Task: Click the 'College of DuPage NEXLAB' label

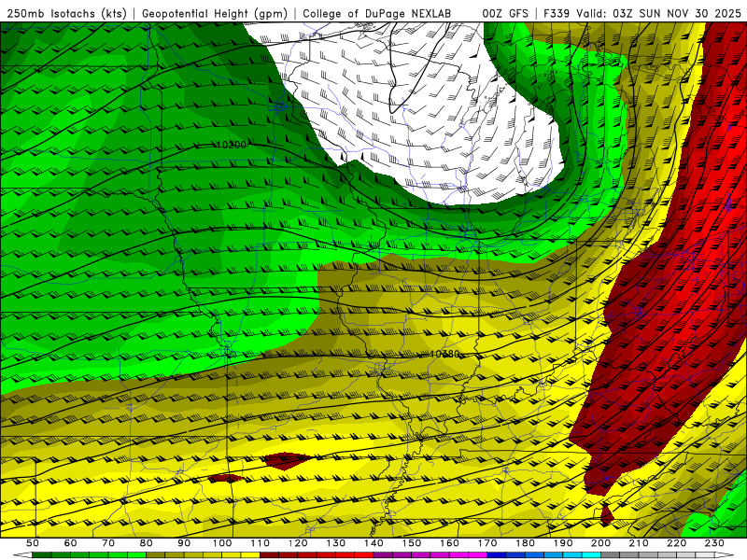Action: 377,13
